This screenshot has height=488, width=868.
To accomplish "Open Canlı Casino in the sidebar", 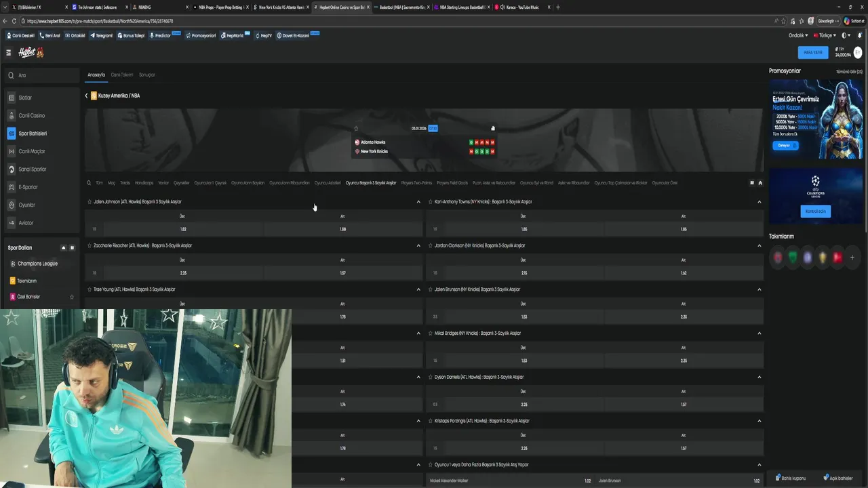I will pos(42,115).
